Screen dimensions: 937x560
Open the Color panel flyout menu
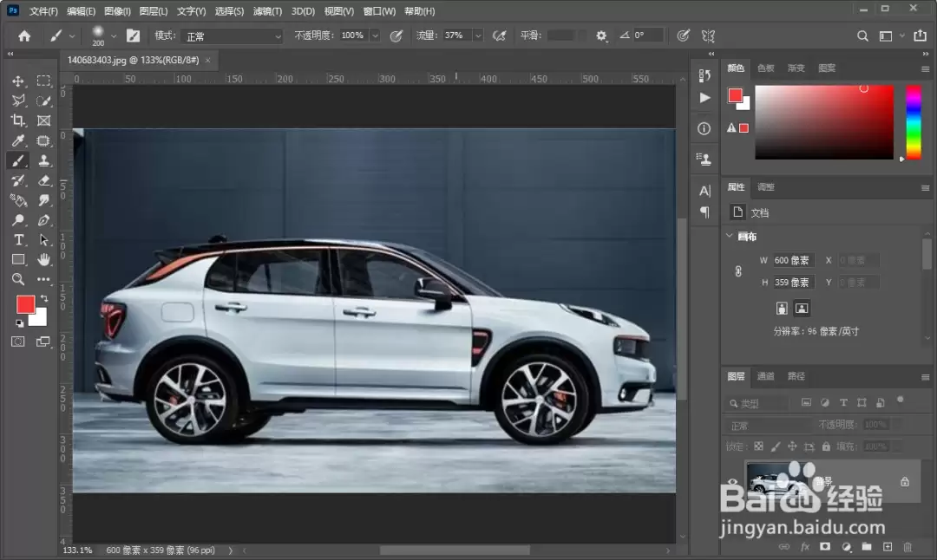(x=925, y=69)
